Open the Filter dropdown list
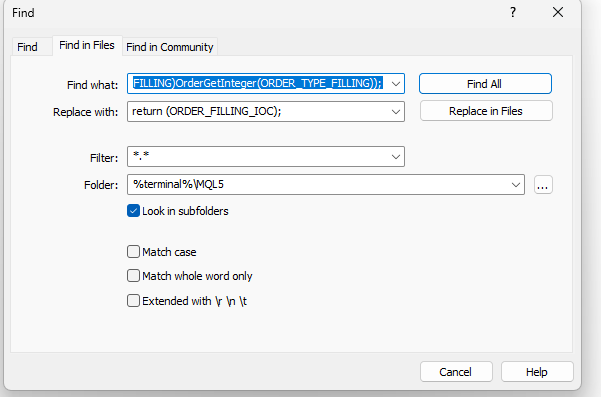Screen dimensions: 601x397 point(396,156)
